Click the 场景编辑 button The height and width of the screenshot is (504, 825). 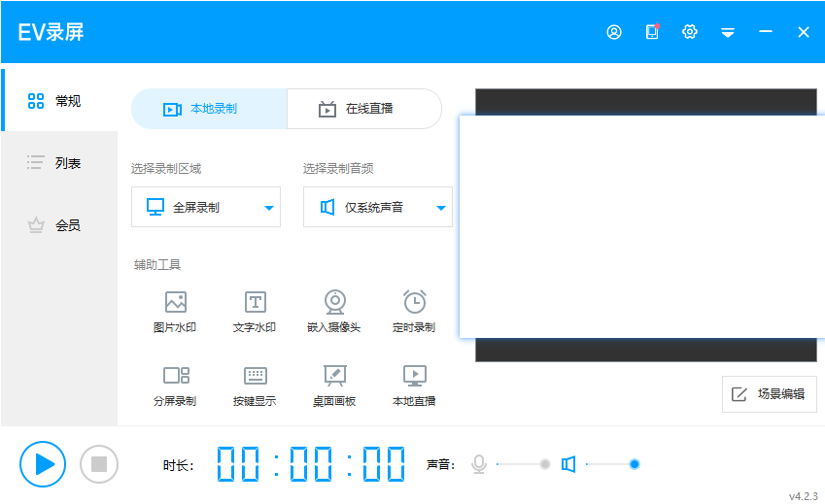(x=770, y=394)
